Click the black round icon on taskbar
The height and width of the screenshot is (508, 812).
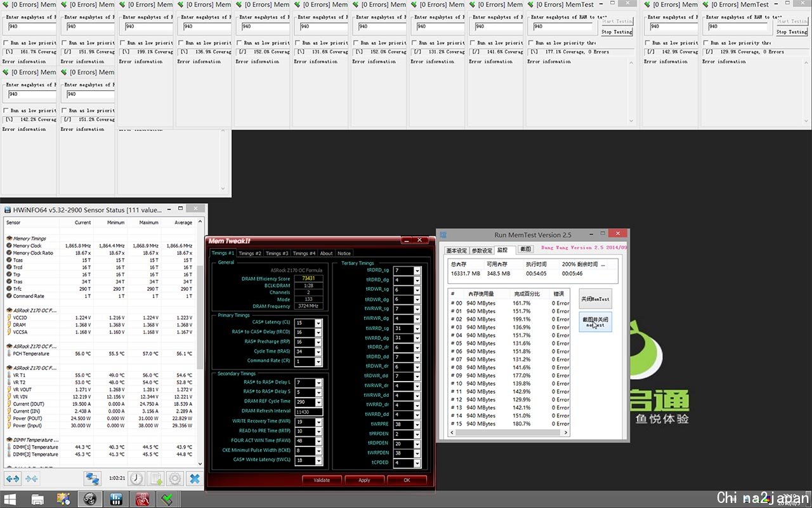point(90,499)
